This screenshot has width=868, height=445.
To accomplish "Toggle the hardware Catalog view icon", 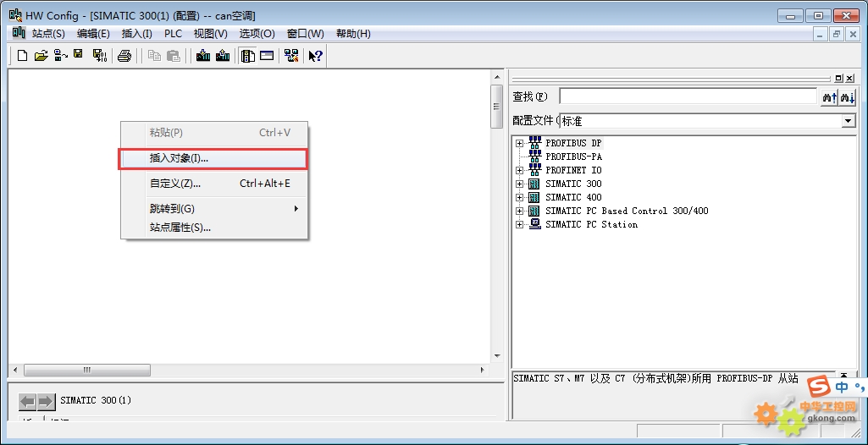I will (x=248, y=56).
